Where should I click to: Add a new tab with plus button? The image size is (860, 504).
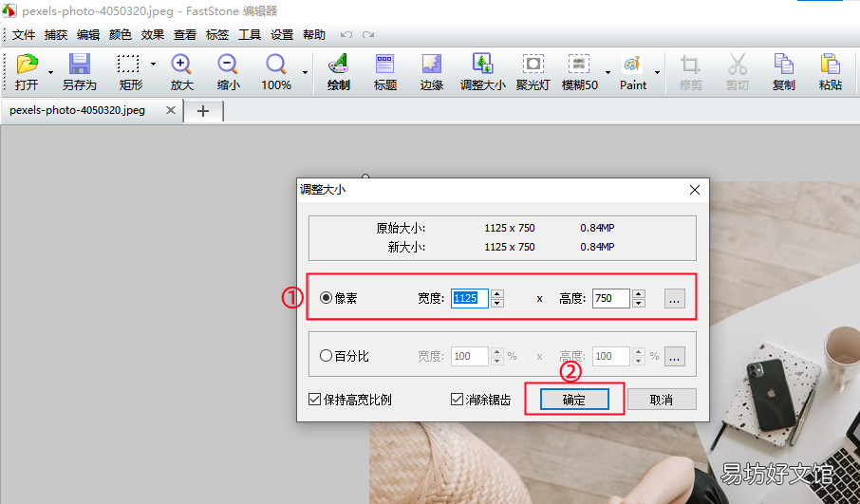click(203, 111)
